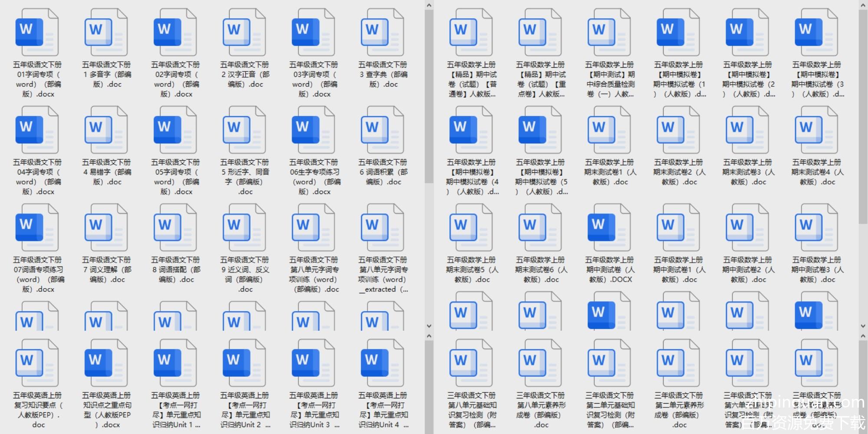Viewport: 868px width, 434px height.
Task: Click the 单元重点知识归纳Unit 1 file icon
Action: point(175,363)
